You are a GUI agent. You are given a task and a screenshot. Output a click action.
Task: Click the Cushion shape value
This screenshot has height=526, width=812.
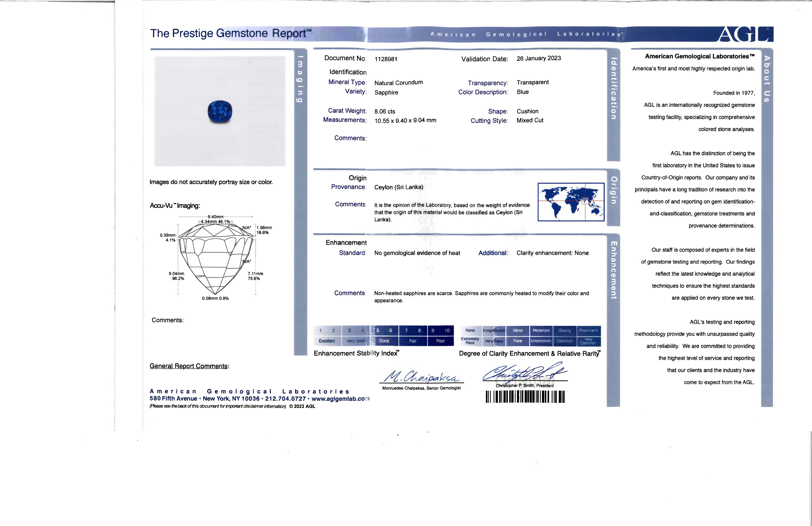(x=528, y=111)
